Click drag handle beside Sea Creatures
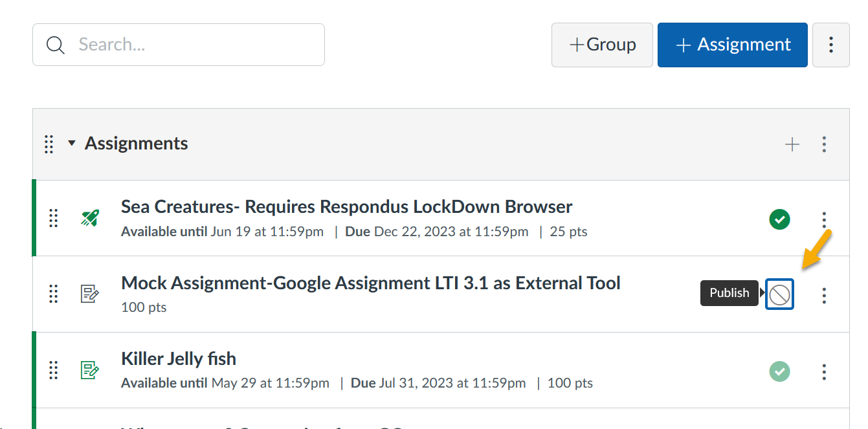This screenshot has height=429, width=868. (x=54, y=218)
